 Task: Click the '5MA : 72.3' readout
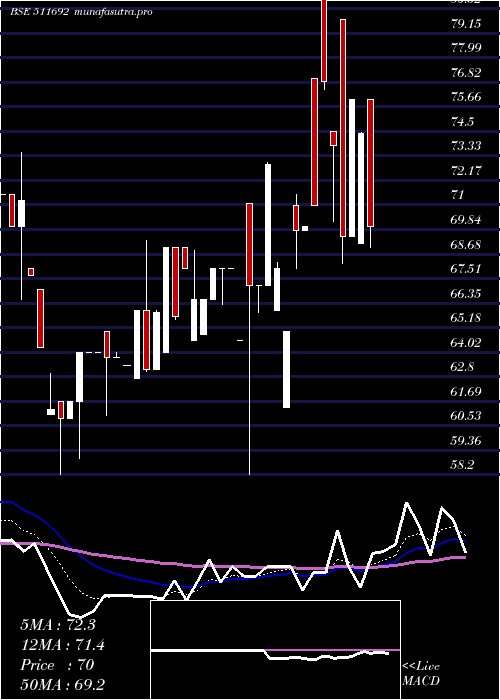[x=58, y=625]
